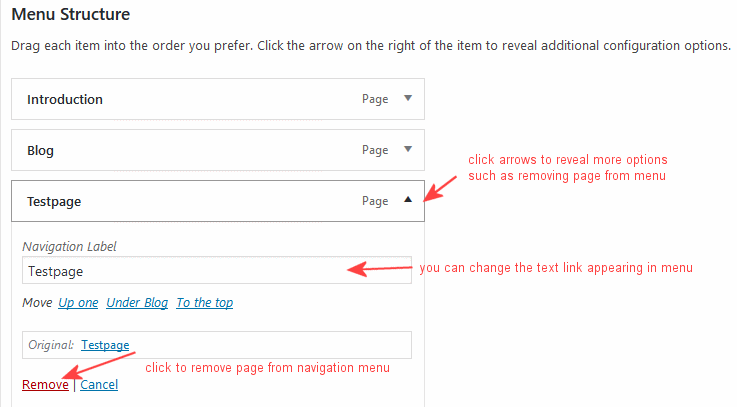
Task: Expand the Blog menu item arrow
Action: click(x=408, y=149)
